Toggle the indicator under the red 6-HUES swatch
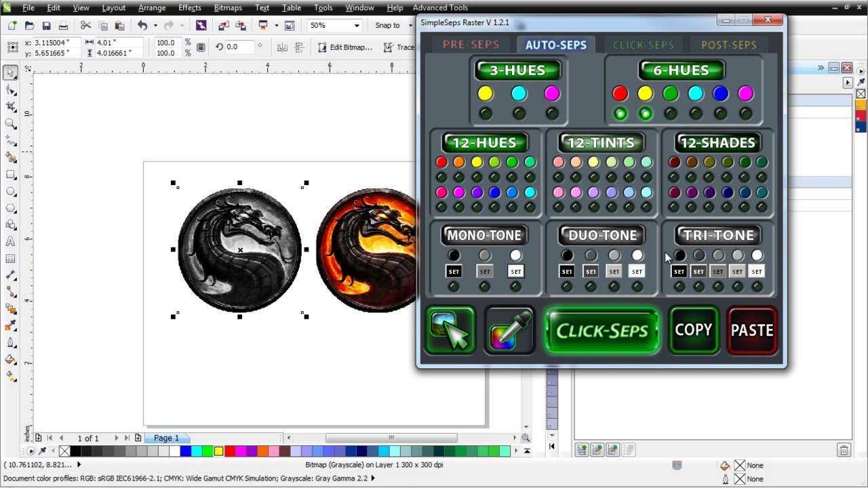Viewport: 868px width, 488px height. pos(620,113)
